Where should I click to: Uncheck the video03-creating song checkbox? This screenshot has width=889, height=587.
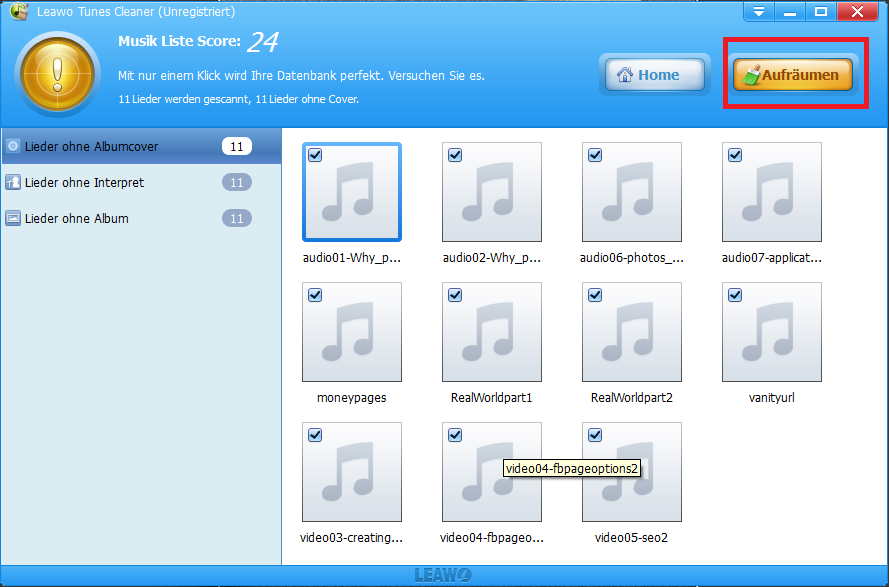(x=315, y=435)
